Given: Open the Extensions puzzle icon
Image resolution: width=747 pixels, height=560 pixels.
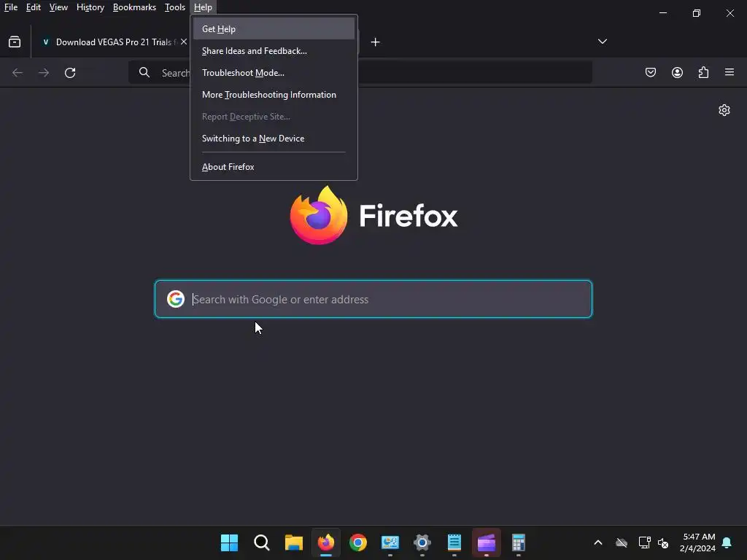Looking at the screenshot, I should (x=703, y=72).
